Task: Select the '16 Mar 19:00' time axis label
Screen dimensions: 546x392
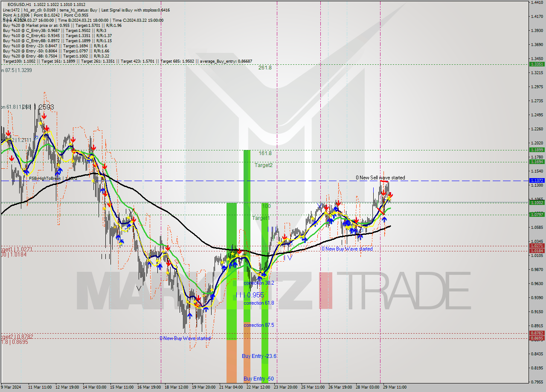Action: coord(149,387)
